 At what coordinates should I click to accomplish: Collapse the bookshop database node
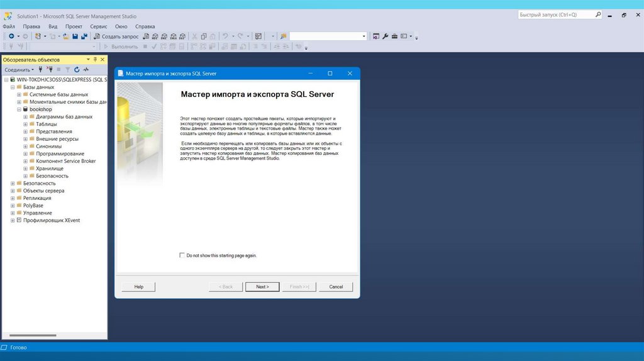tap(19, 109)
